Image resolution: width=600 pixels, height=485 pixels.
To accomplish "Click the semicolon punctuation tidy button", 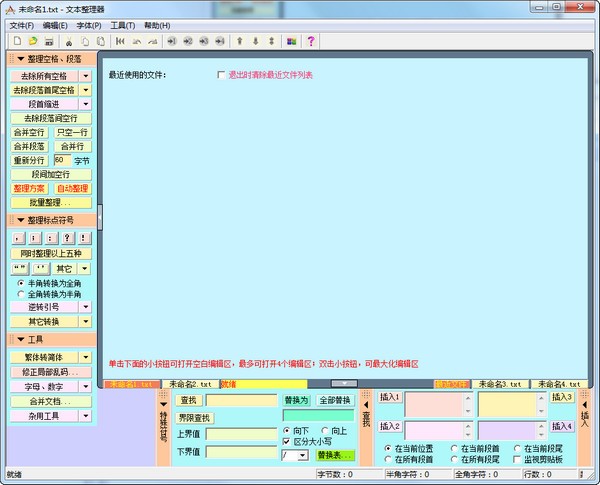I will 35,238.
